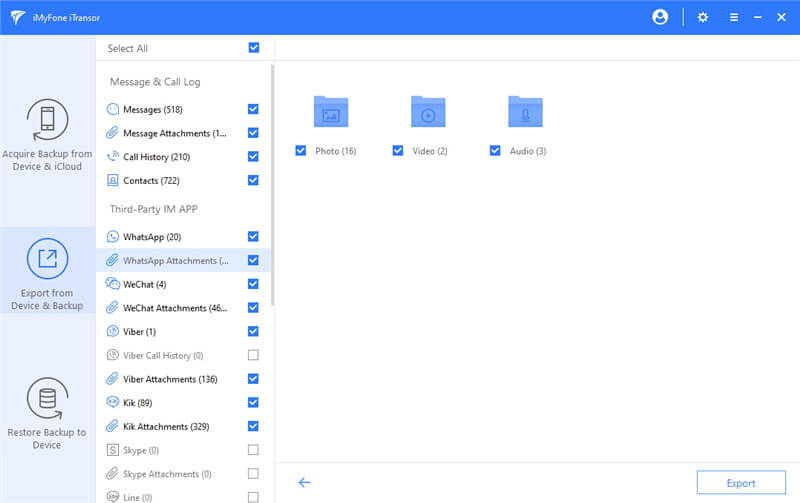Click the Contacts card icon
Image resolution: width=800 pixels, height=503 pixels.
[x=113, y=180]
